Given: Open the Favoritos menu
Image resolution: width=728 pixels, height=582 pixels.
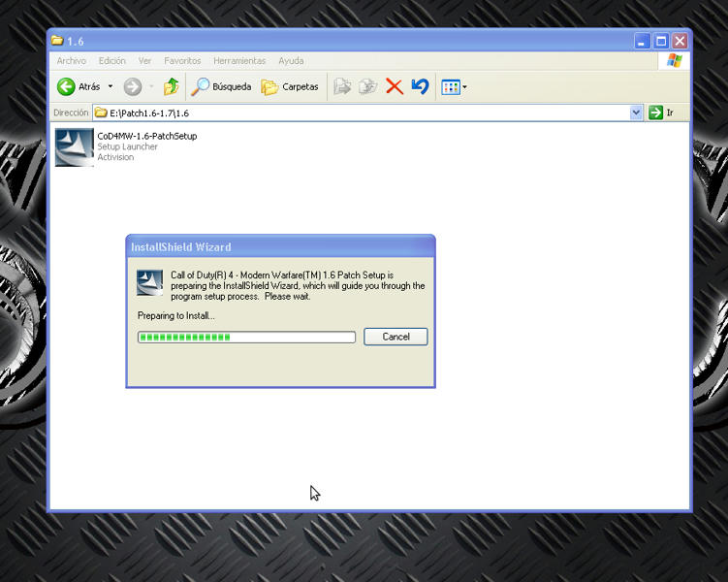Looking at the screenshot, I should (x=182, y=61).
